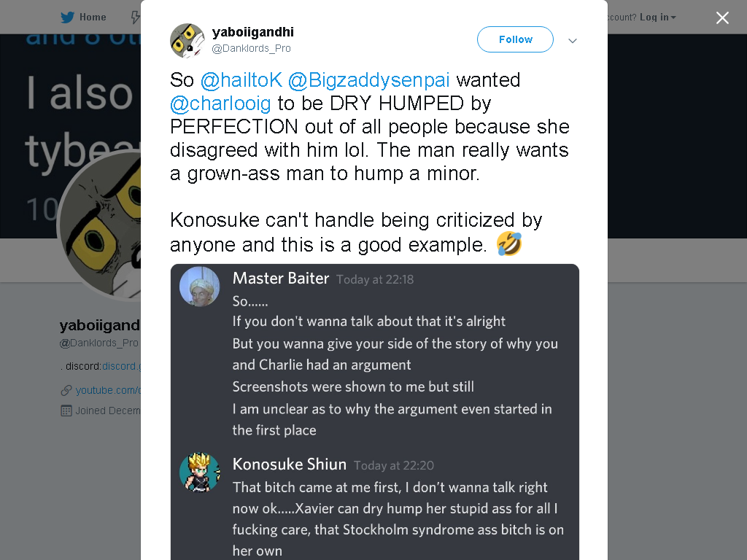Expand the tweet options chevron beside Follow
Viewport: 747px width, 560px height.
pos(573,41)
